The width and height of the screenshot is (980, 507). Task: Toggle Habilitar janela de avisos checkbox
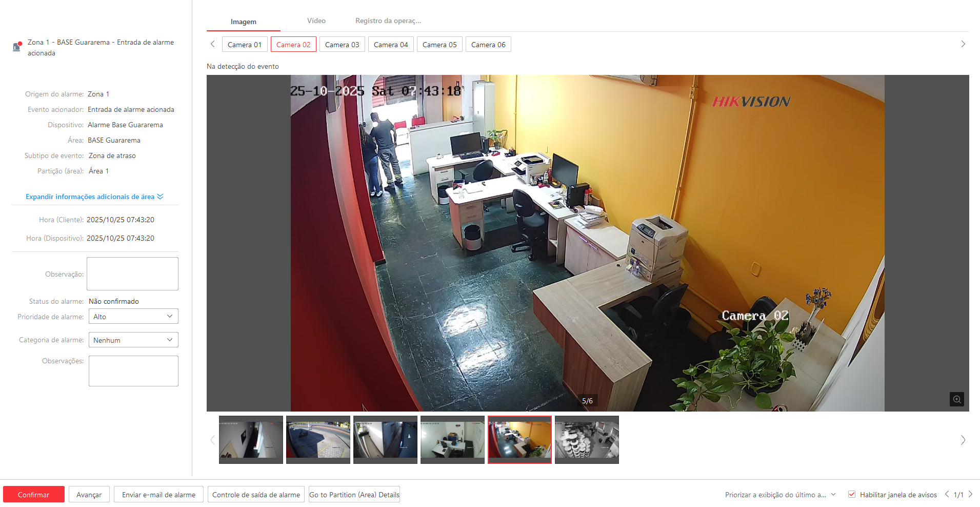(852, 494)
